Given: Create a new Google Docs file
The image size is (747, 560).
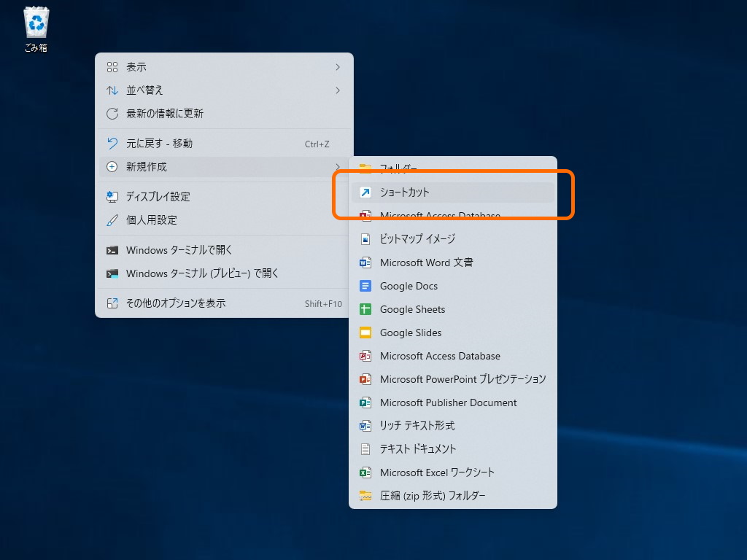Looking at the screenshot, I should coord(408,286).
